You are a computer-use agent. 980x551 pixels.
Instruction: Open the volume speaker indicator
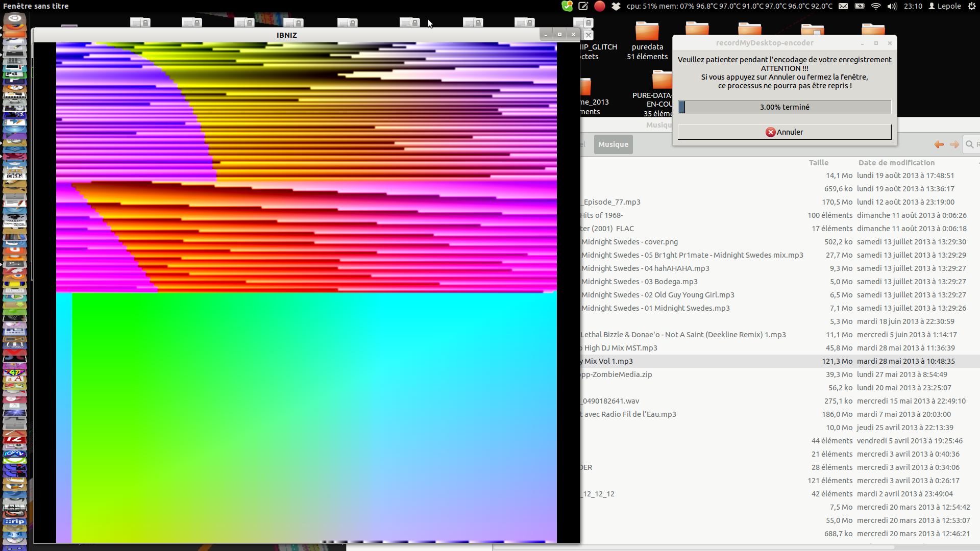[892, 6]
